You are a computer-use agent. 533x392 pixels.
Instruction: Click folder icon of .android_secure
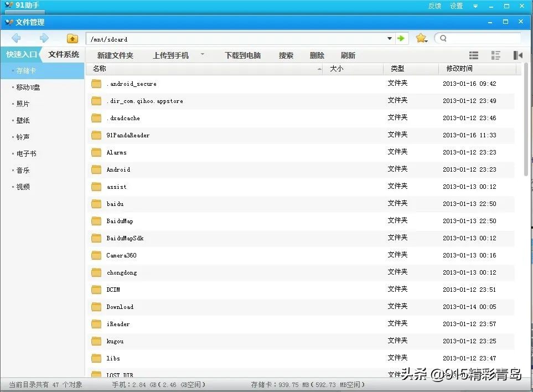click(96, 84)
